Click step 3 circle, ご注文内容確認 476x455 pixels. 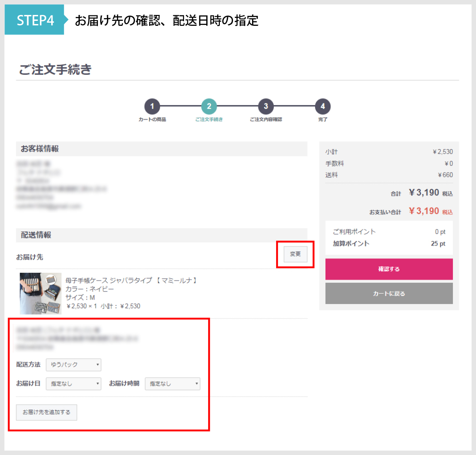tap(266, 106)
